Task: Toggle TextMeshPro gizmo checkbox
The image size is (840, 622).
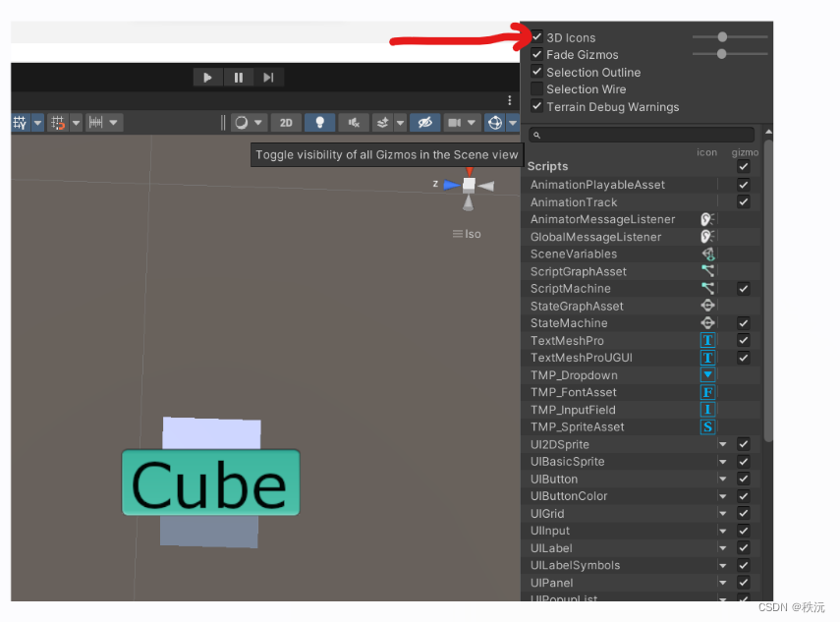Action: click(x=743, y=340)
